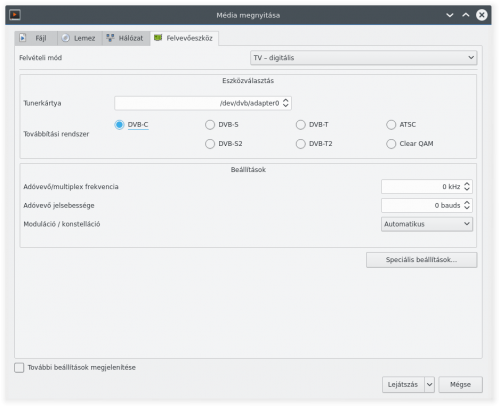Viewport: 500px width, 407px height.
Task: Enable További beállítások megjelenítése checkbox
Action: [19, 368]
